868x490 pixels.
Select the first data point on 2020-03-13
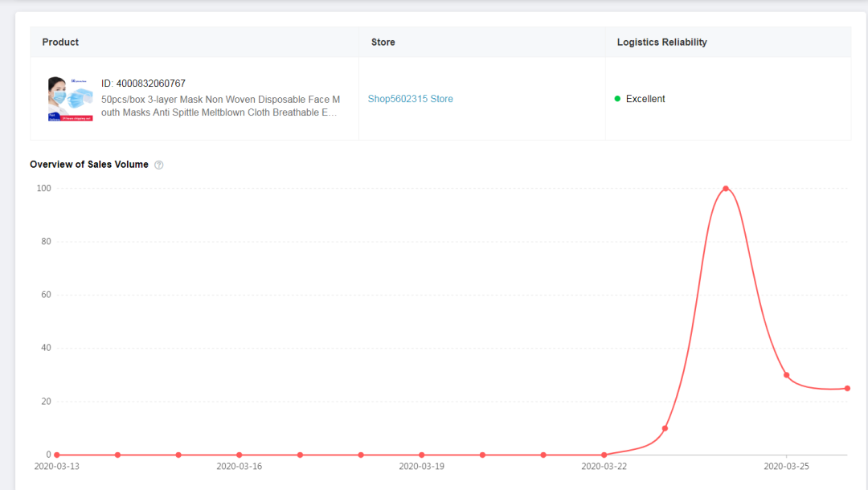[x=56, y=455]
